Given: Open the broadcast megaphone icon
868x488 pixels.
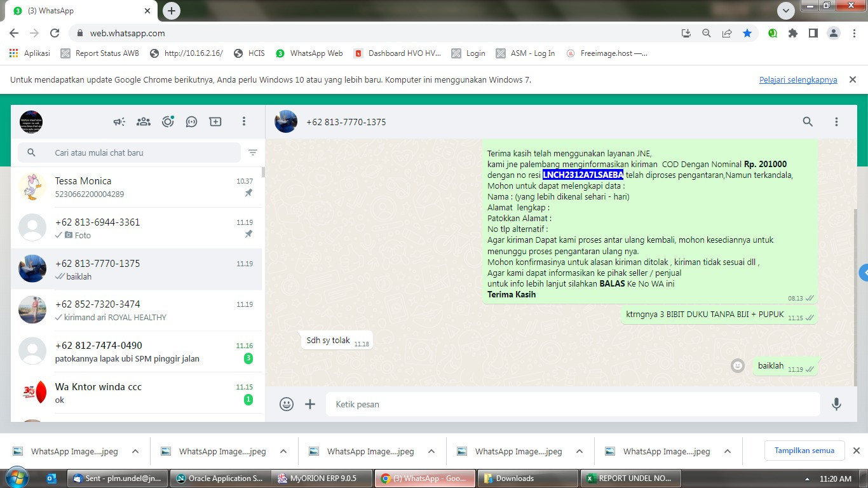Looking at the screenshot, I should [119, 121].
